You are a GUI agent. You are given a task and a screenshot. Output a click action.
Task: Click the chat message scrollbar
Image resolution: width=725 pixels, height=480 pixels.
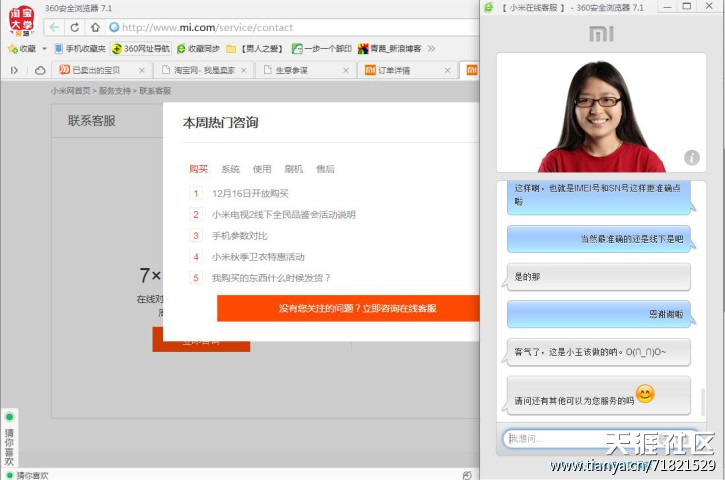703,401
